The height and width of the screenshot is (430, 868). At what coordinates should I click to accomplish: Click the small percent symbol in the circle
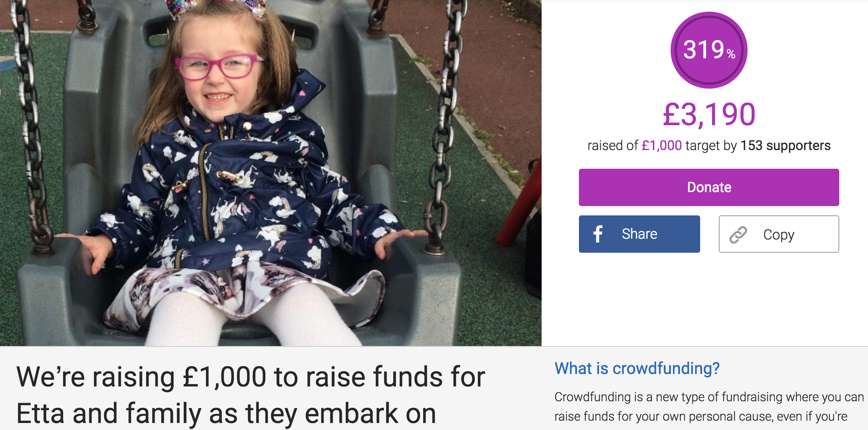tap(731, 54)
